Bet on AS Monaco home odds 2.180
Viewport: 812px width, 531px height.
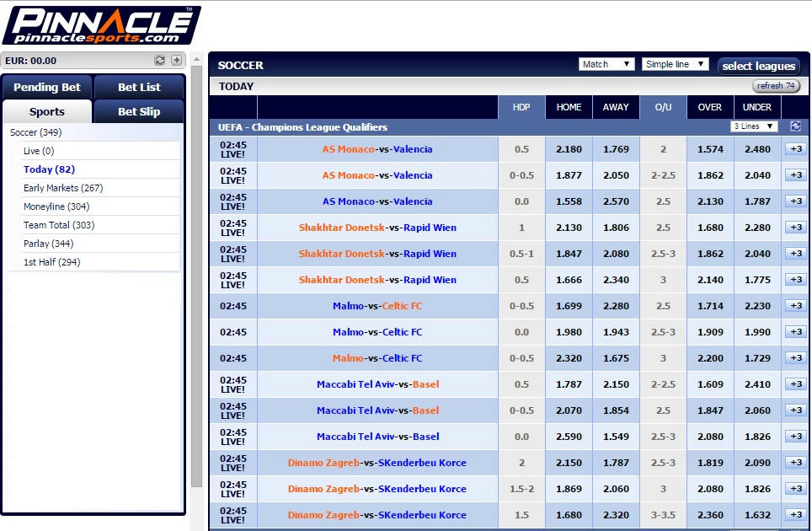[569, 149]
